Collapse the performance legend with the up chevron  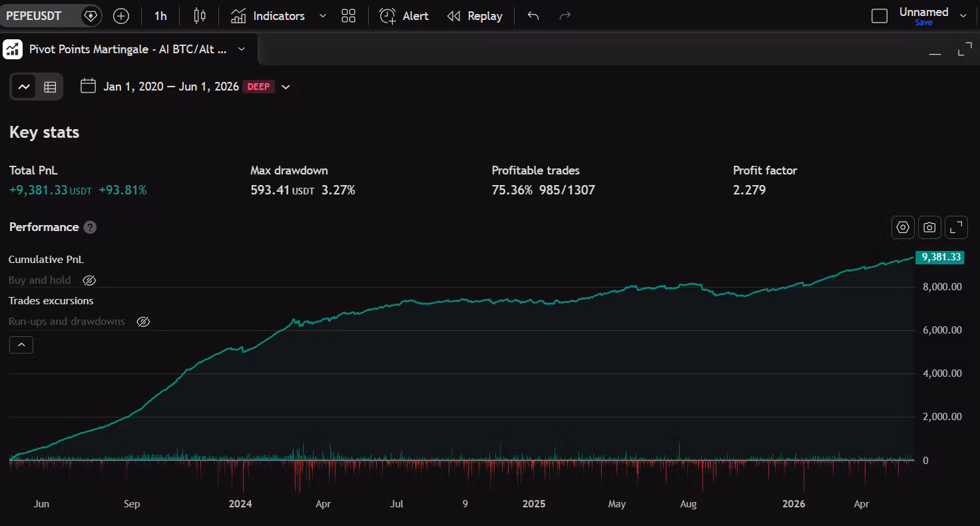tap(21, 345)
